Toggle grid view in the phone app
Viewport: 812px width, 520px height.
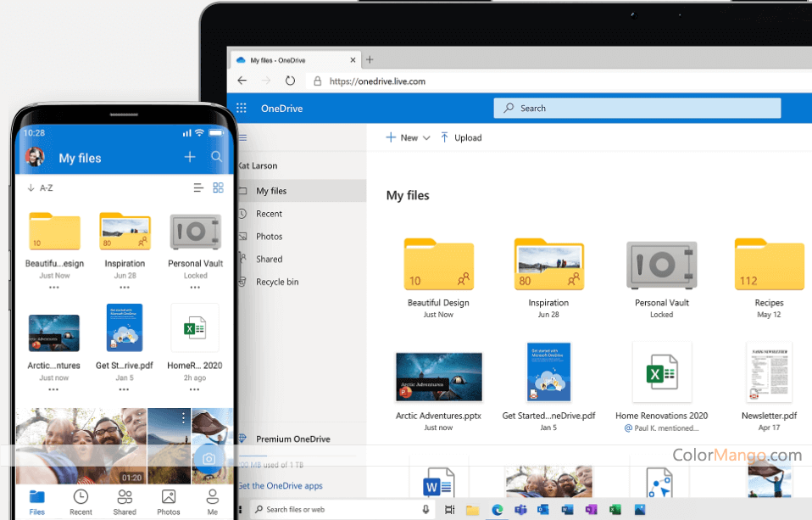[219, 187]
